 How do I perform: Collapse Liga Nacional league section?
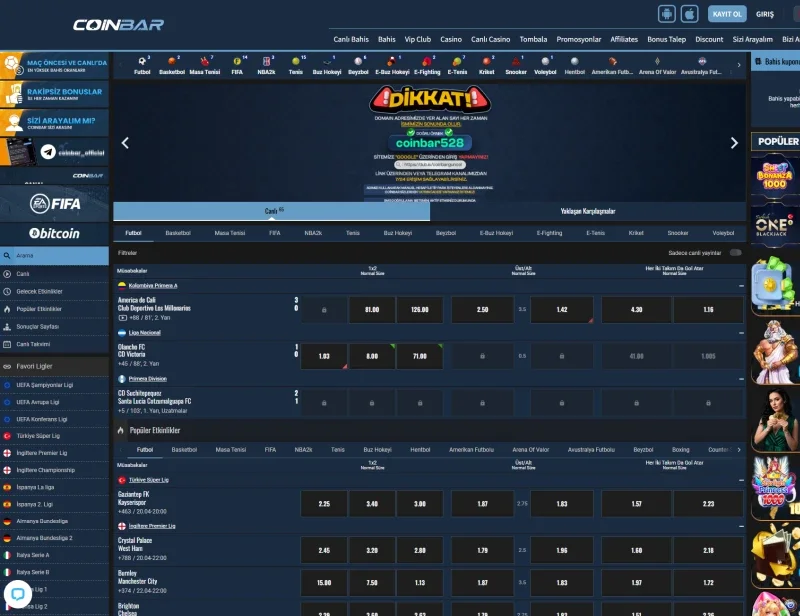point(741,333)
